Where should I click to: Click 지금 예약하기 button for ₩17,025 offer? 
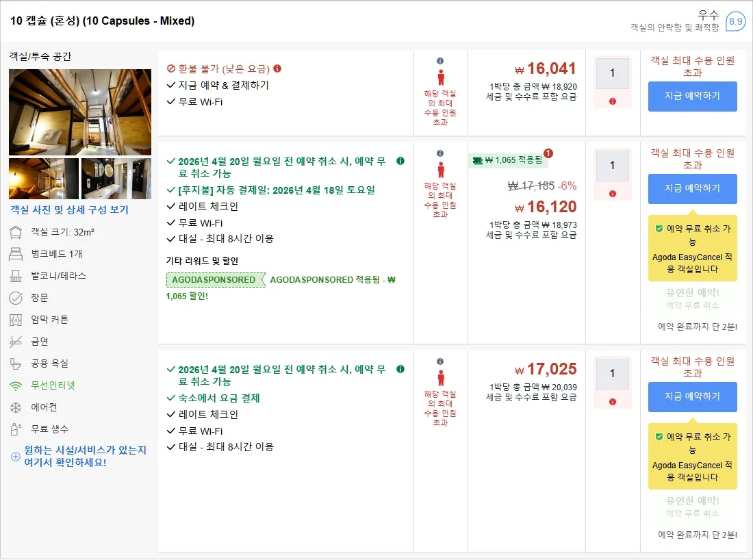[692, 396]
